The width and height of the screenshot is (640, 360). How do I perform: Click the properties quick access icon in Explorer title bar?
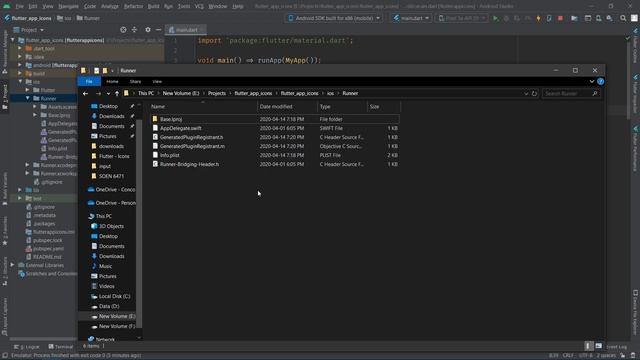tap(96, 71)
